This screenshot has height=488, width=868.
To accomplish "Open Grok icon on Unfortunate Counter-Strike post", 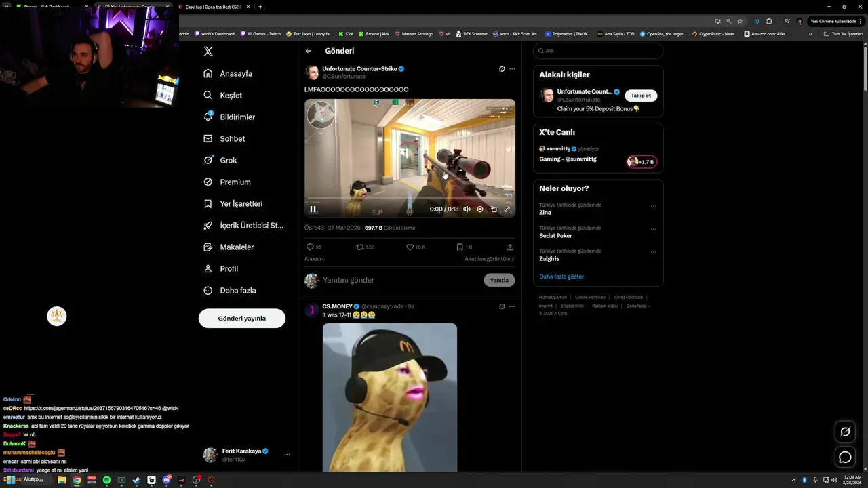I will point(502,69).
